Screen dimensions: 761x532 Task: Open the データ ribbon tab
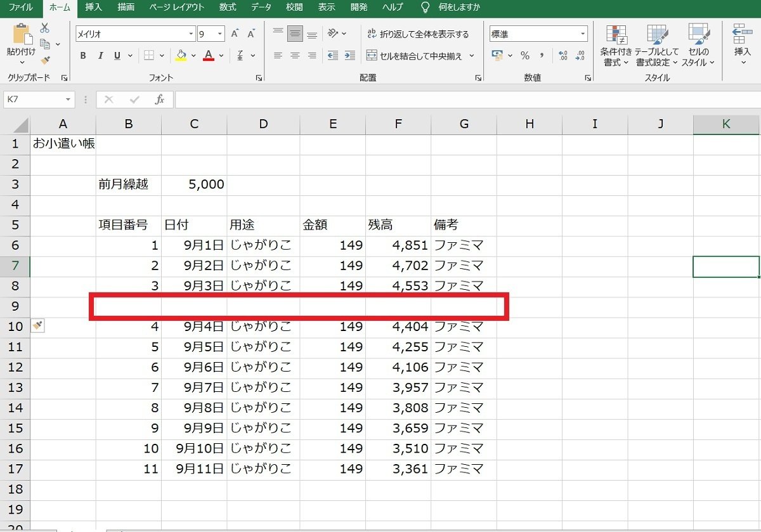260,8
